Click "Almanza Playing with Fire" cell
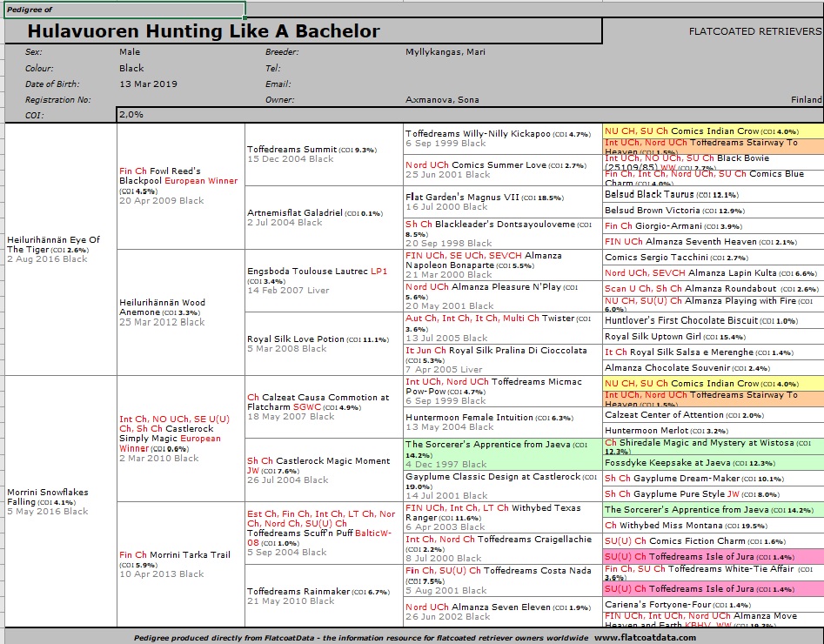This screenshot has height=644, width=824. click(x=713, y=304)
